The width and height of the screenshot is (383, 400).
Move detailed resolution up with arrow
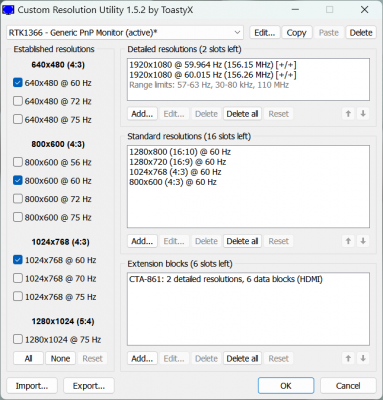348,114
